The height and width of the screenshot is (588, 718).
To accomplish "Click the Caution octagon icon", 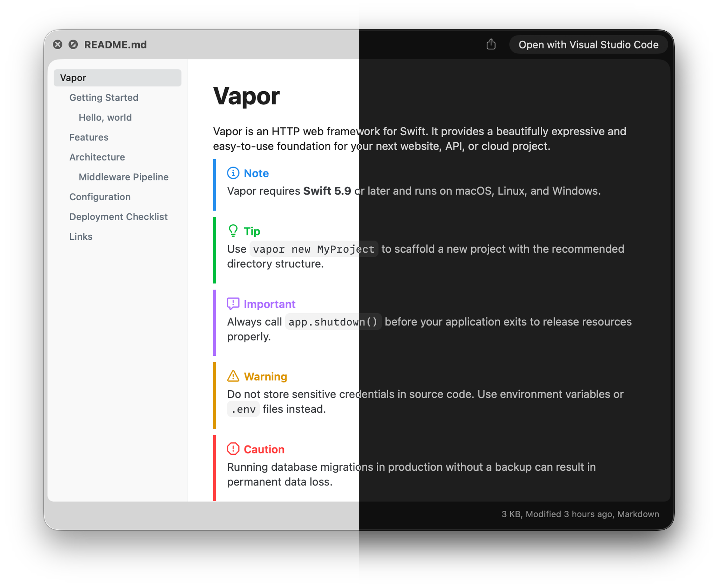I will 233,449.
